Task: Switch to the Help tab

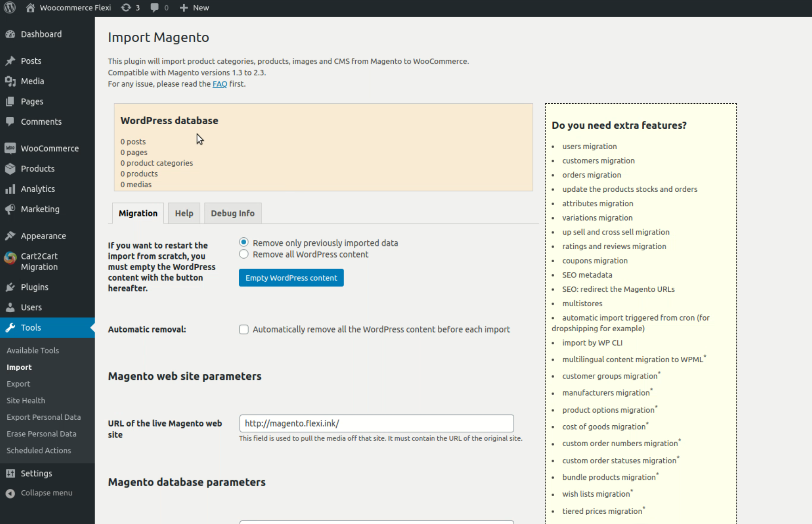Action: (184, 213)
